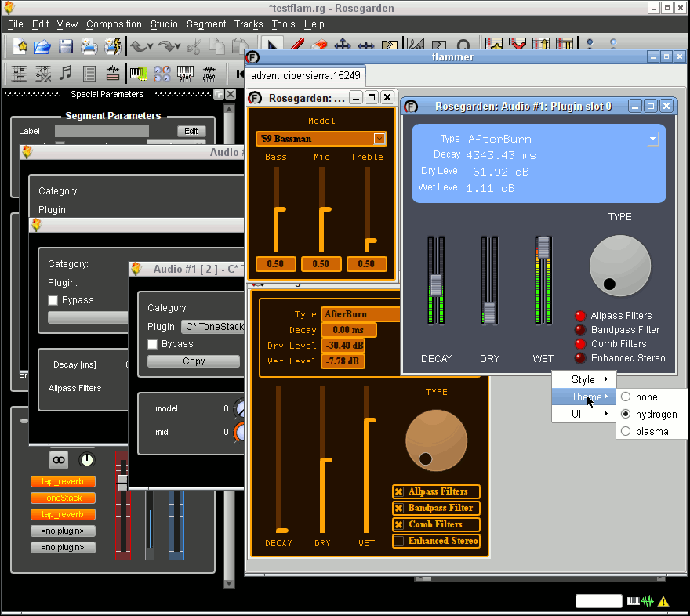The width and height of the screenshot is (690, 616).
Task: Open a file with the folder icon
Action: (x=42, y=45)
